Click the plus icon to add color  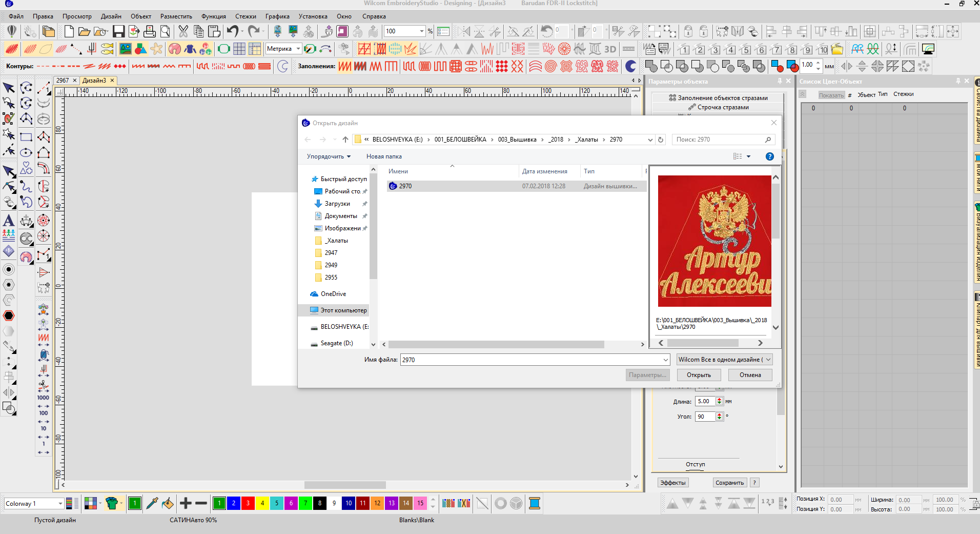coord(186,503)
